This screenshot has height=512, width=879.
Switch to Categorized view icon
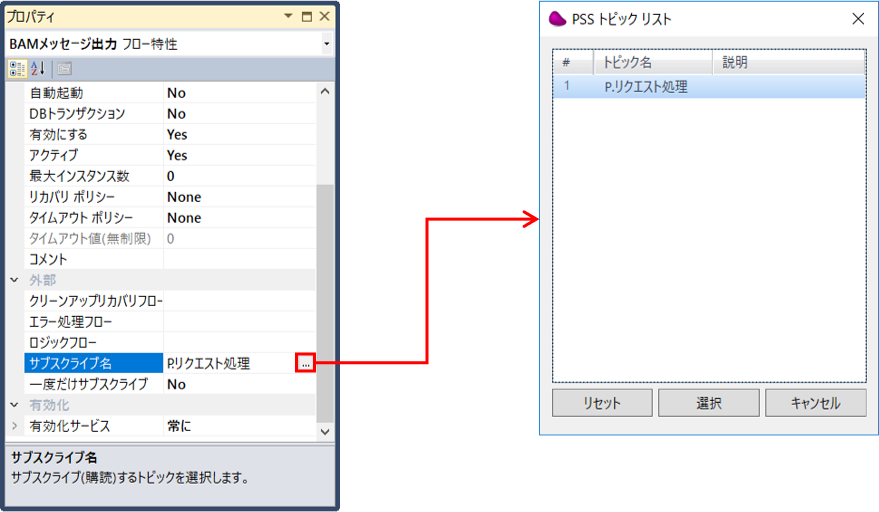pos(17,69)
